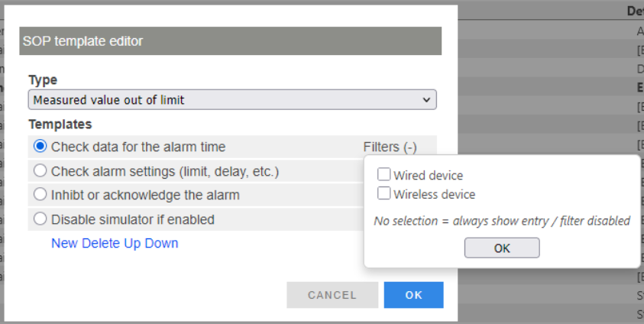Viewport: 644px width, 324px height.
Task: Choose 'Inhibt or acknowledge the alarm' radio
Action: coord(40,195)
